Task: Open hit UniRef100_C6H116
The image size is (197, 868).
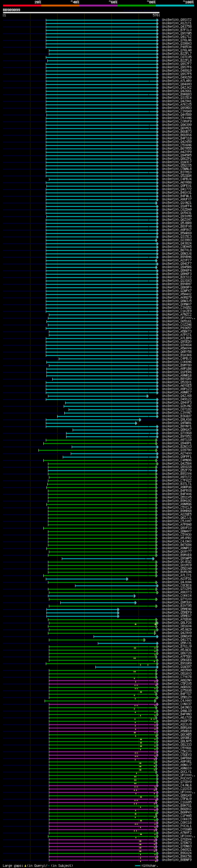Action: point(177,822)
